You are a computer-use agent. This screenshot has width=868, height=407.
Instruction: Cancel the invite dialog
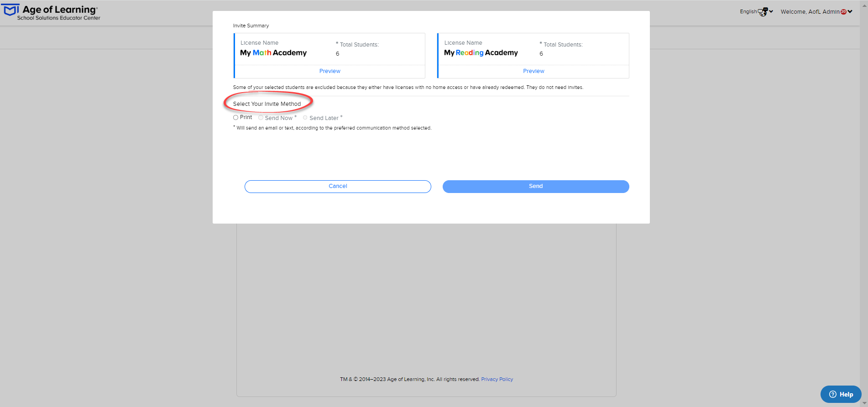[x=338, y=186]
